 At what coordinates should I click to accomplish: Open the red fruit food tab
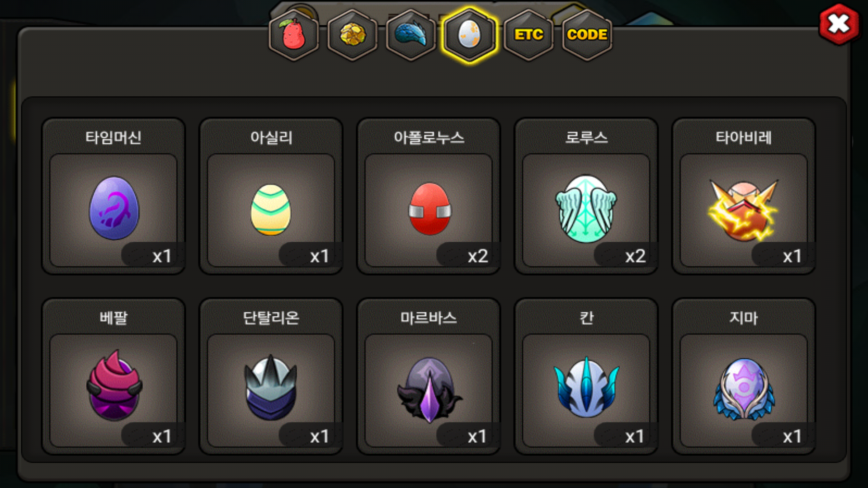[x=294, y=35]
